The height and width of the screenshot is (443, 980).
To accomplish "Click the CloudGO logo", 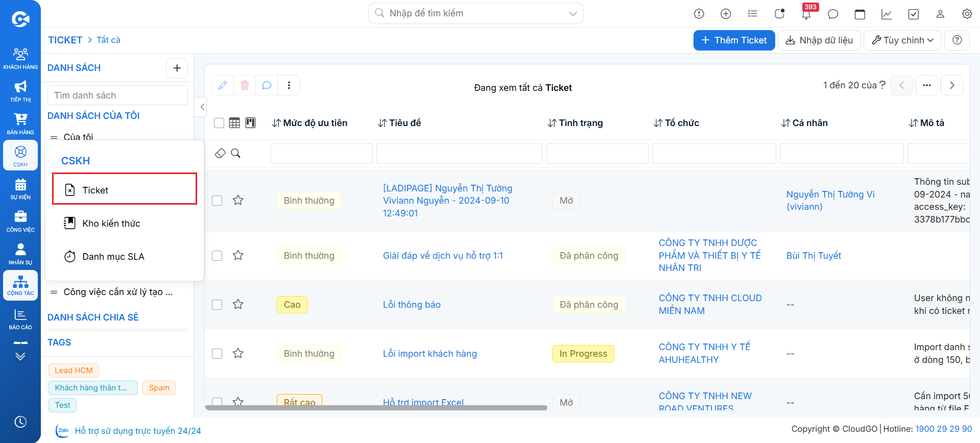I will 20,19.
